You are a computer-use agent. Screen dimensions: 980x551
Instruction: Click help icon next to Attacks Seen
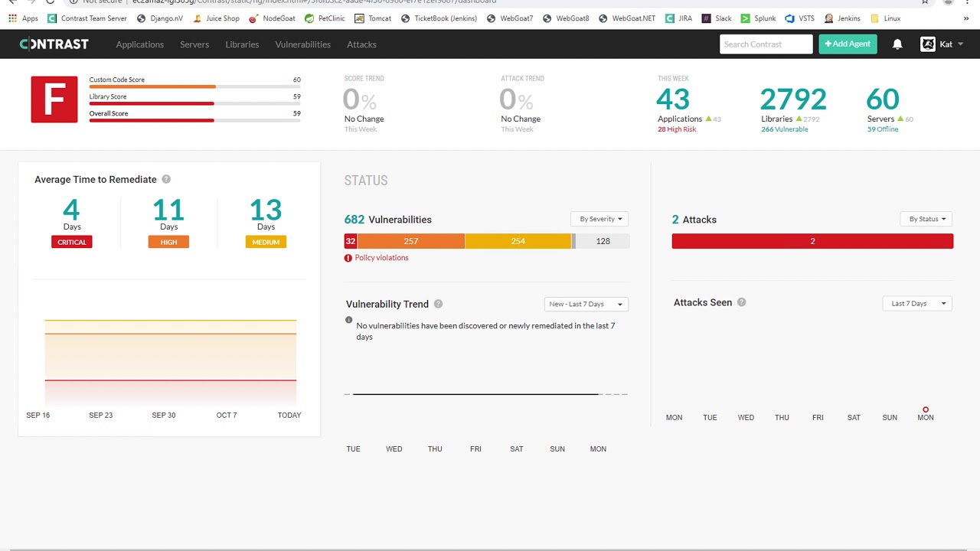click(741, 302)
